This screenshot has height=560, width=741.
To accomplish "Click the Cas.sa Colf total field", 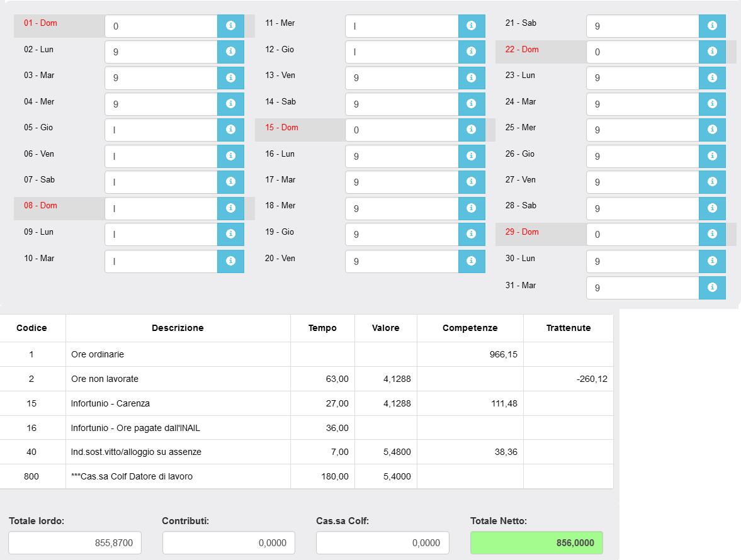I will point(382,542).
